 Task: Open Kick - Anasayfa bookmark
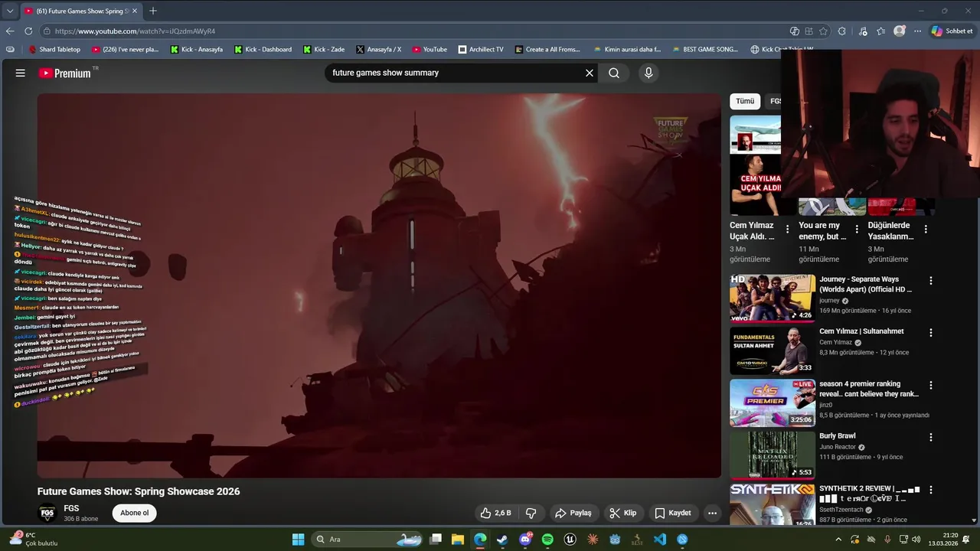tap(197, 49)
